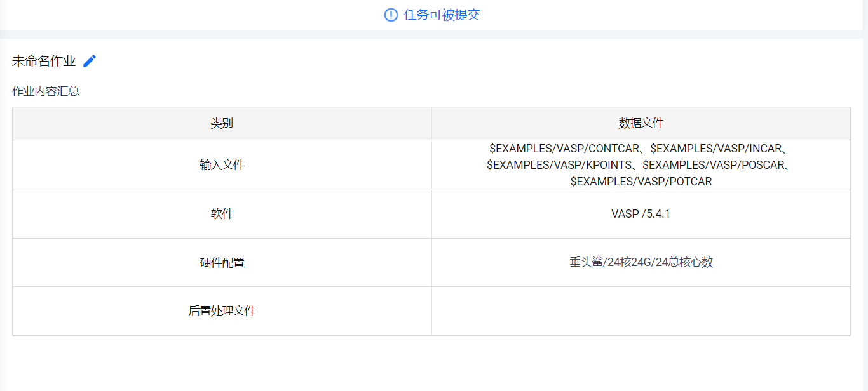Click the $EXAMPLES/VASP/POTCAR file path

click(x=641, y=182)
